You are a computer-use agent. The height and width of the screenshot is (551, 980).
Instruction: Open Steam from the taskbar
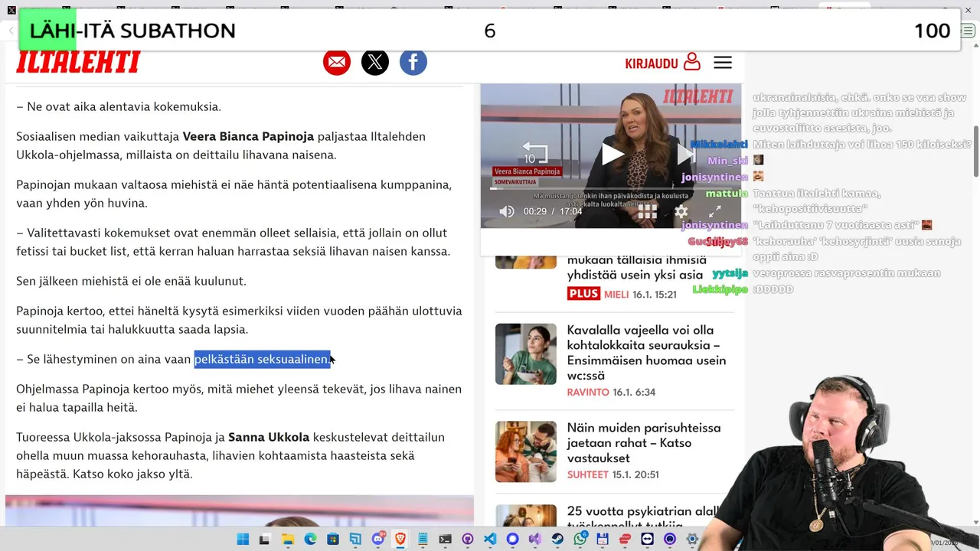(557, 540)
